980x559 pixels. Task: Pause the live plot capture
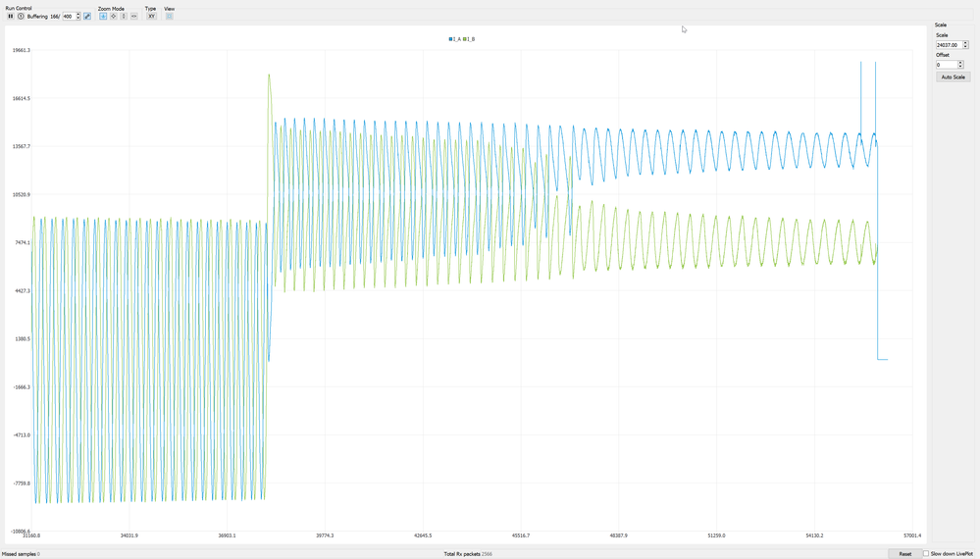coord(11,17)
